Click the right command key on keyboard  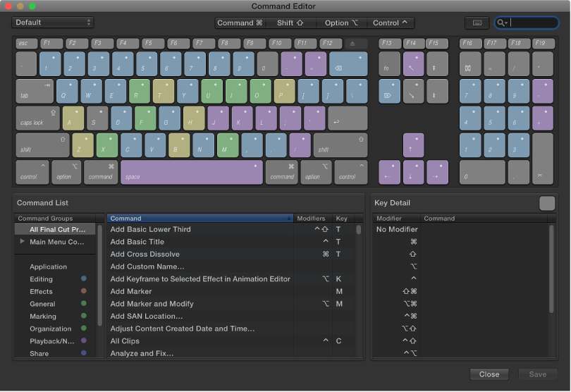pyautogui.click(x=282, y=172)
